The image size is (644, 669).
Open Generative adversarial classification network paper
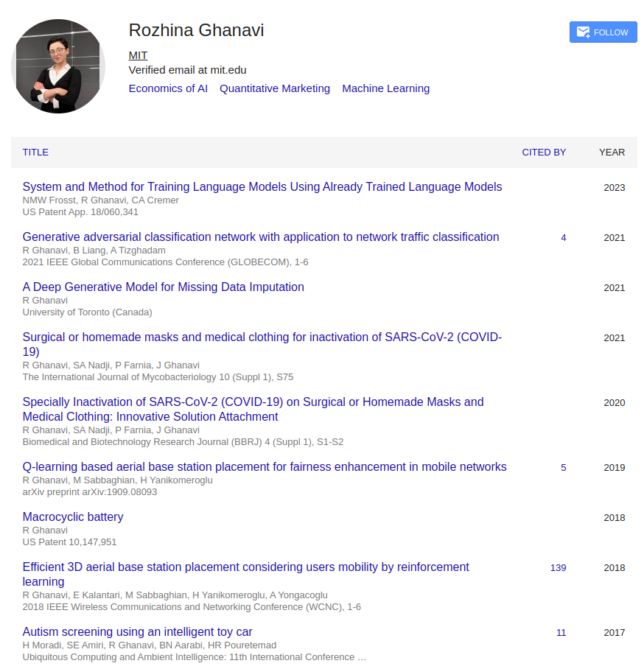point(261,237)
